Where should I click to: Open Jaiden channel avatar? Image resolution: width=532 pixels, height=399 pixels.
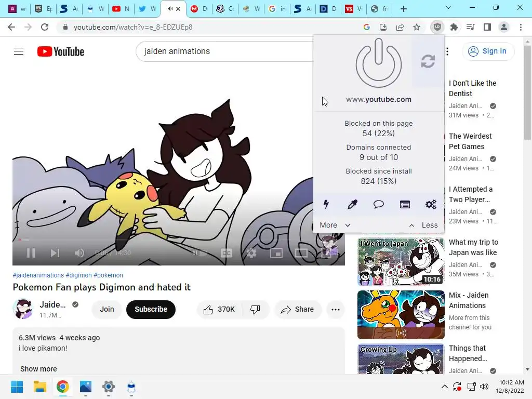tap(23, 309)
